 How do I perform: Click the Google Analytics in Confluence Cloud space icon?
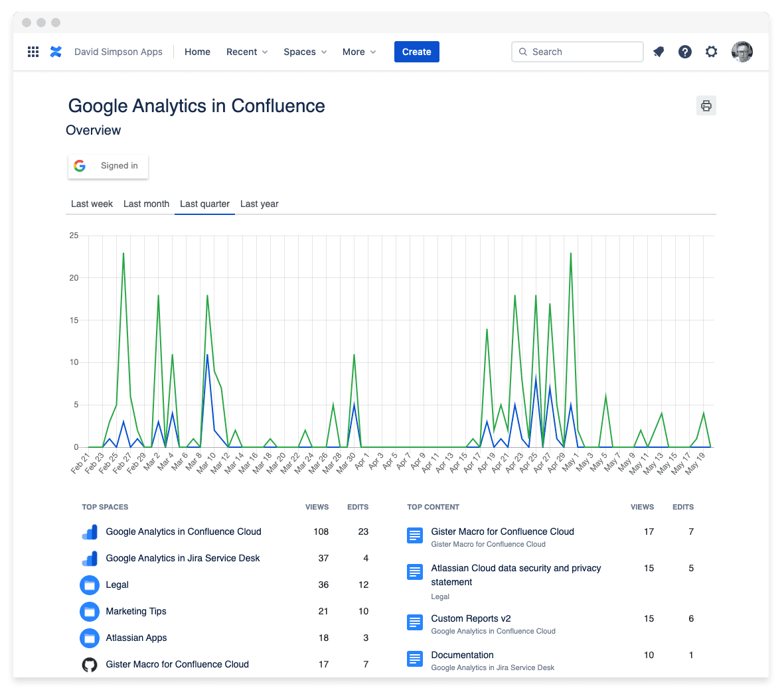click(90, 532)
